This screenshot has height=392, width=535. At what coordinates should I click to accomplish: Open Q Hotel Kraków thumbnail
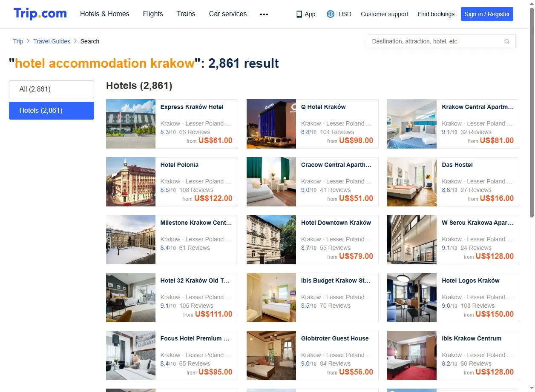271,124
